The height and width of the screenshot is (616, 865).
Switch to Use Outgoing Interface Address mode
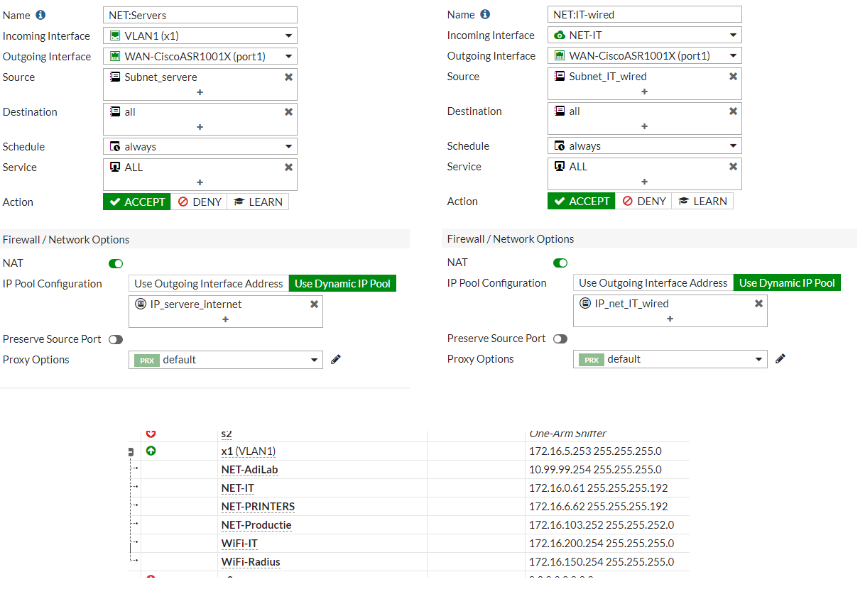[208, 283]
